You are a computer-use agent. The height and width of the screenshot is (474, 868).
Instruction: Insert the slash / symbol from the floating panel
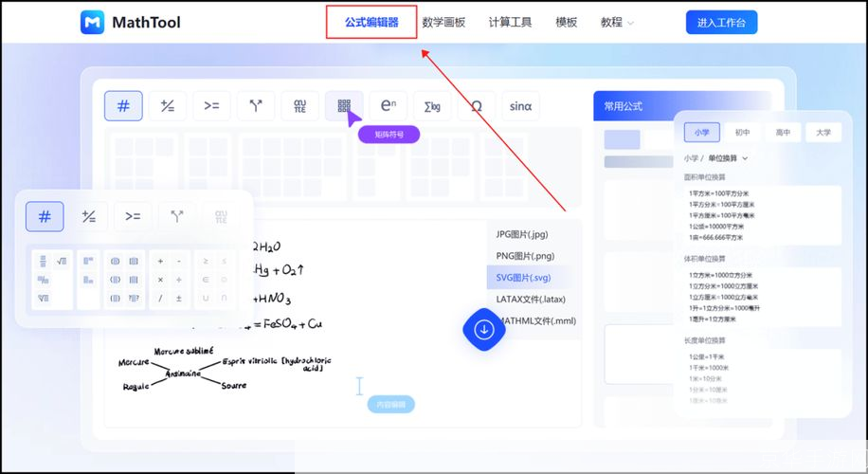tap(160, 299)
